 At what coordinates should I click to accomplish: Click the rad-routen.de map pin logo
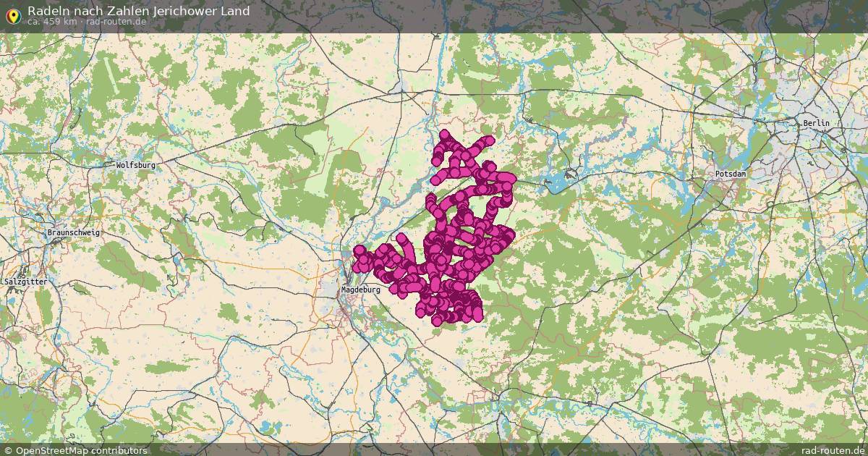13,15
